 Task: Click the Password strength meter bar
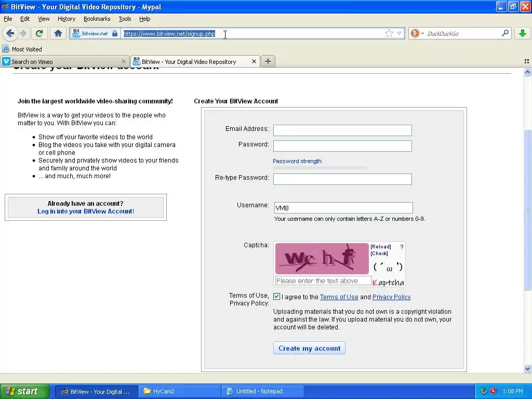pyautogui.click(x=320, y=168)
